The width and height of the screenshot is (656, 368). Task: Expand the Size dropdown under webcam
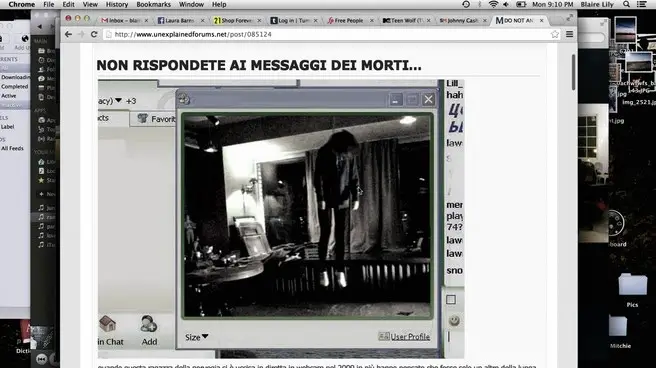tap(197, 337)
